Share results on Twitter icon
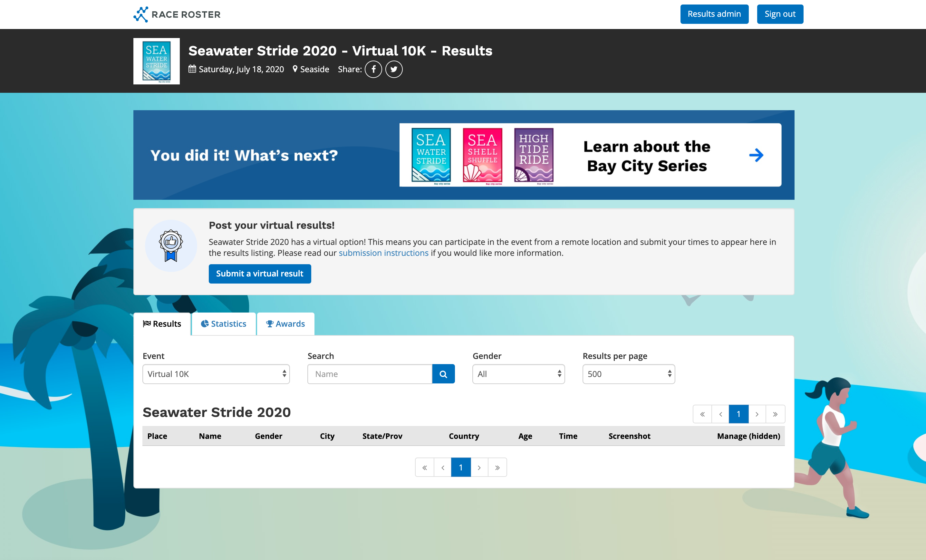 [393, 69]
